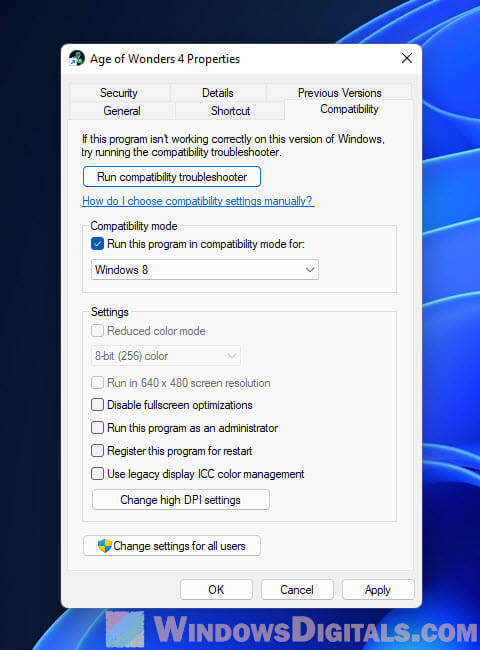
Task: Check Run this program as an administrator
Action: [97, 427]
